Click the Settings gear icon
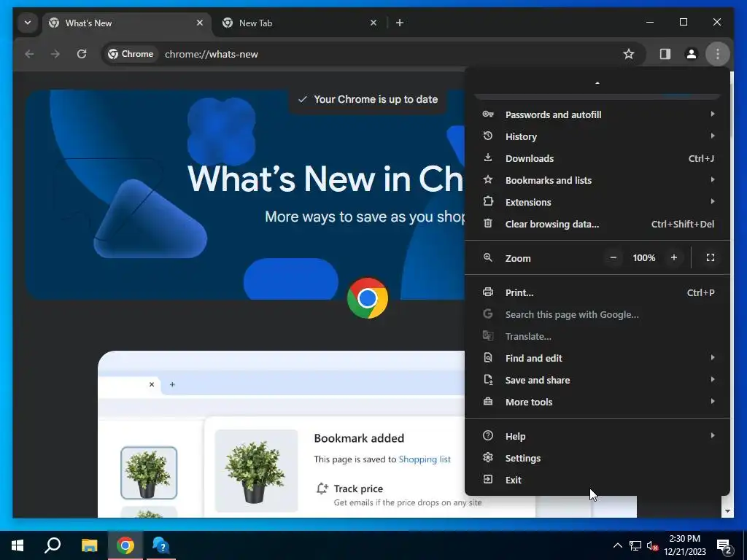 (488, 458)
